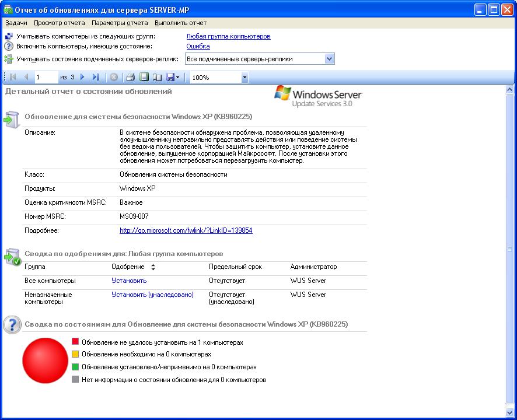Click question mark icon beside computer state filter
The height and width of the screenshot is (420, 517).
tap(9, 46)
